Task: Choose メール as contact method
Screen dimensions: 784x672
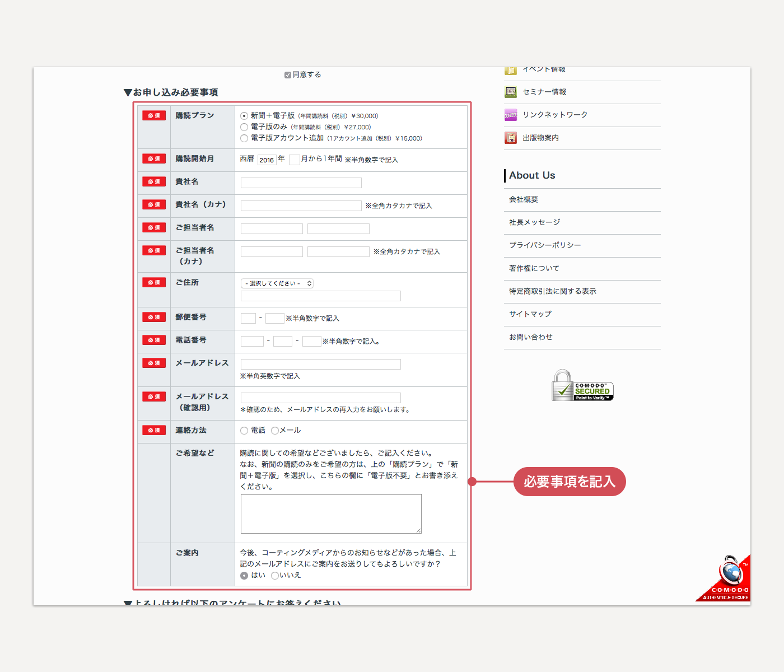Action: 275,431
